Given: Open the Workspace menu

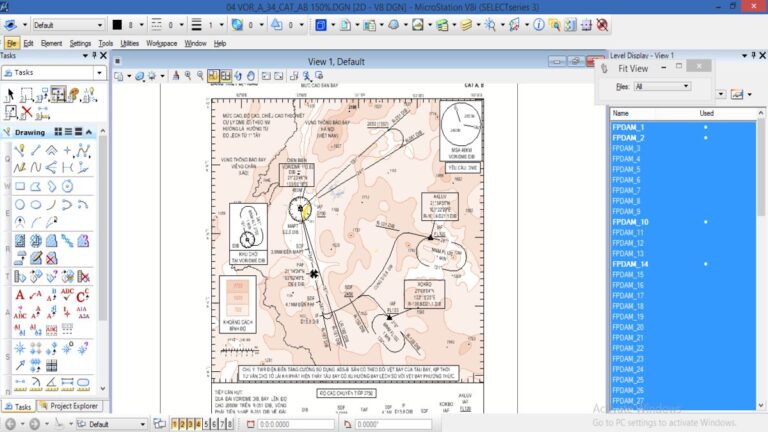Looking at the screenshot, I should click(x=162, y=43).
